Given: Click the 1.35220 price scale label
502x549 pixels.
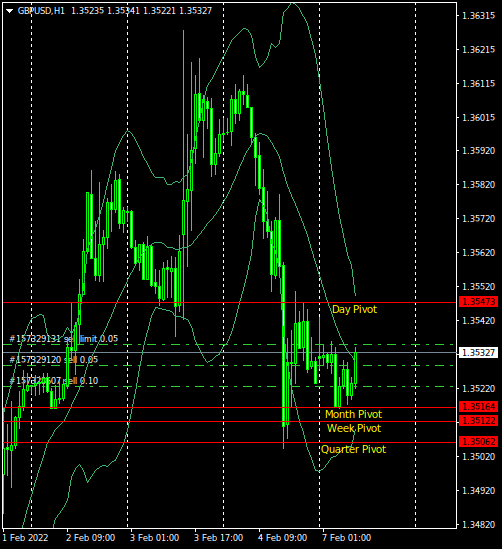Looking at the screenshot, I should point(479,389).
